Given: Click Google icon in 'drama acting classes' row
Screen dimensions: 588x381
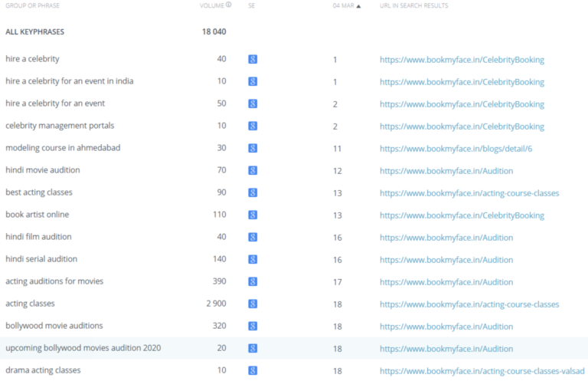Looking at the screenshot, I should (253, 370).
